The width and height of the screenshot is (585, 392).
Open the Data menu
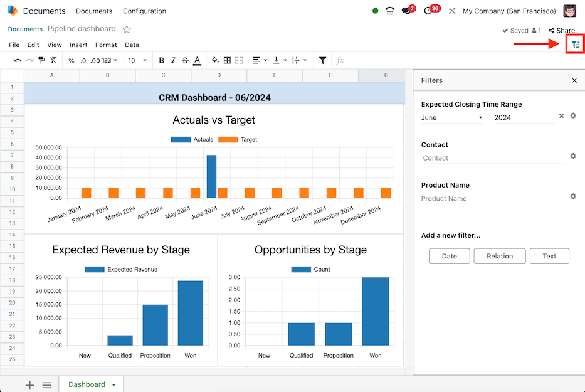click(132, 45)
